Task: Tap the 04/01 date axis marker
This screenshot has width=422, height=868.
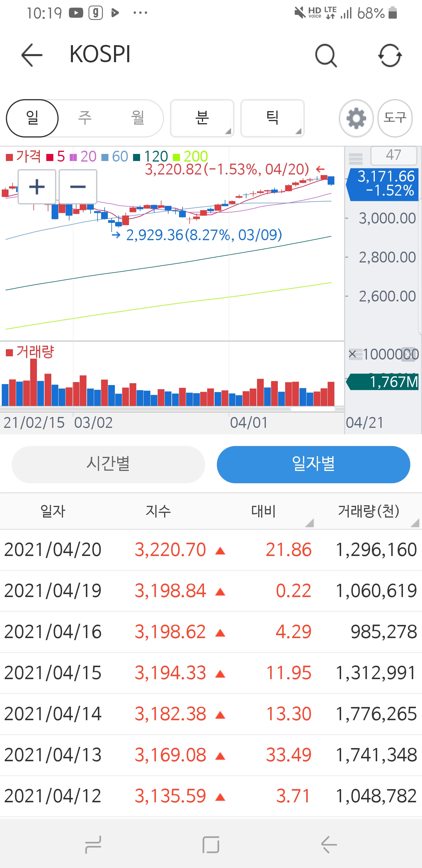Action: (x=249, y=423)
